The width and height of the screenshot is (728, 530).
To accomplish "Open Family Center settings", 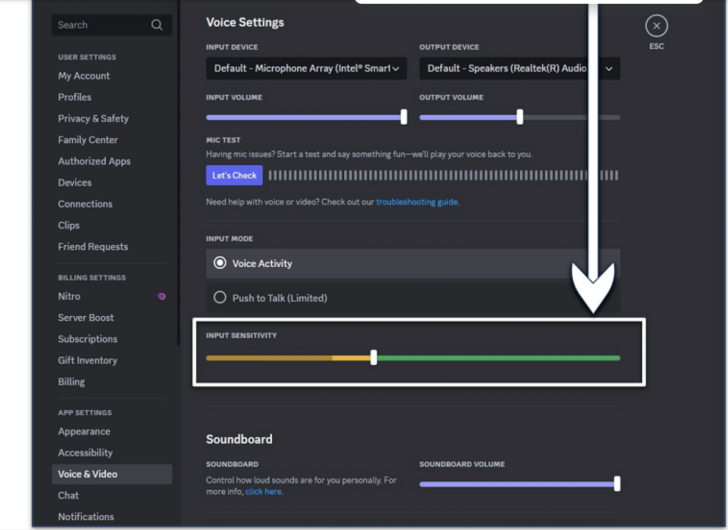I will coord(88,140).
